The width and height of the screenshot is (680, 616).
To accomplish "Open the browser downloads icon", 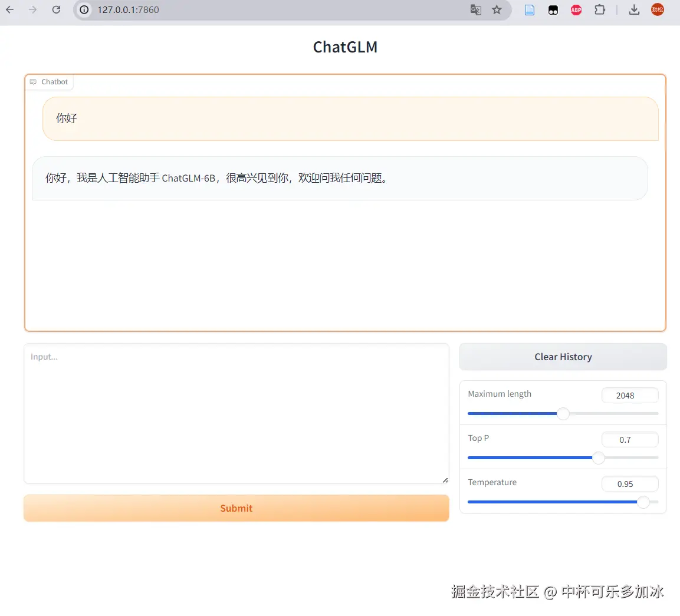I will point(634,9).
